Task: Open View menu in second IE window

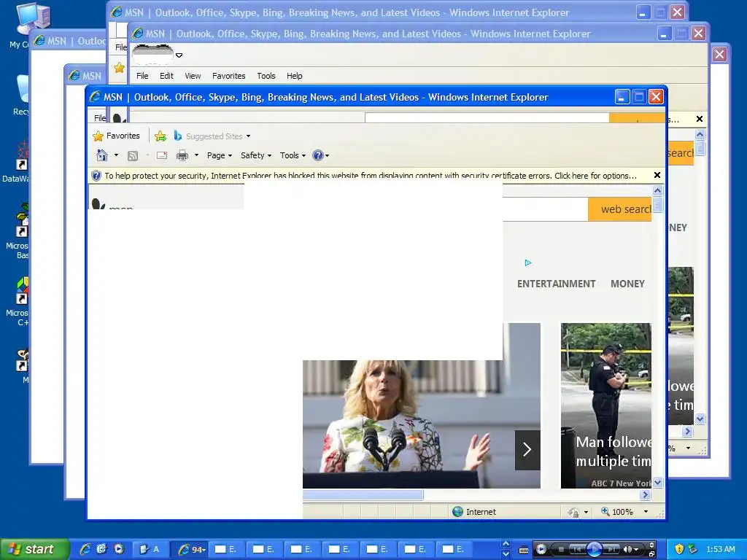Action: point(193,76)
